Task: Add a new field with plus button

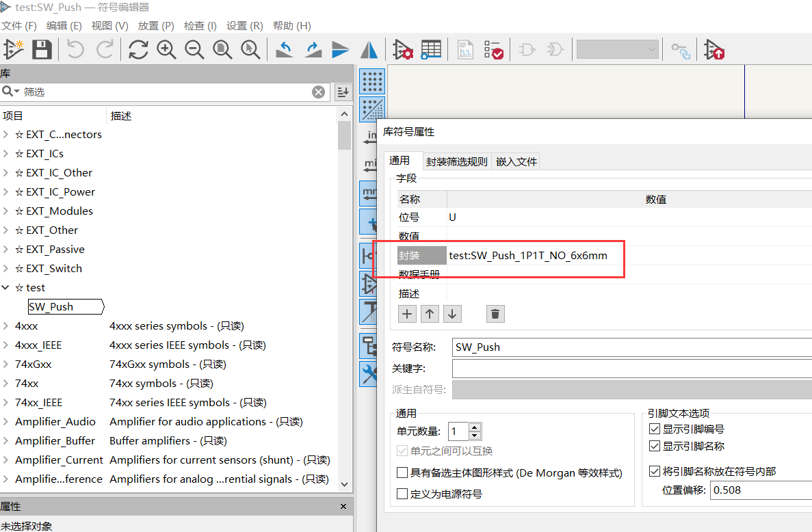Action: coord(407,314)
